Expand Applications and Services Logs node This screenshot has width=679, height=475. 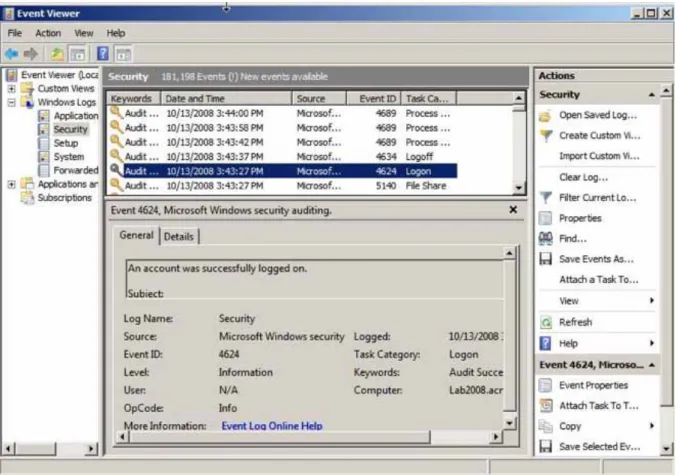[x=11, y=184]
